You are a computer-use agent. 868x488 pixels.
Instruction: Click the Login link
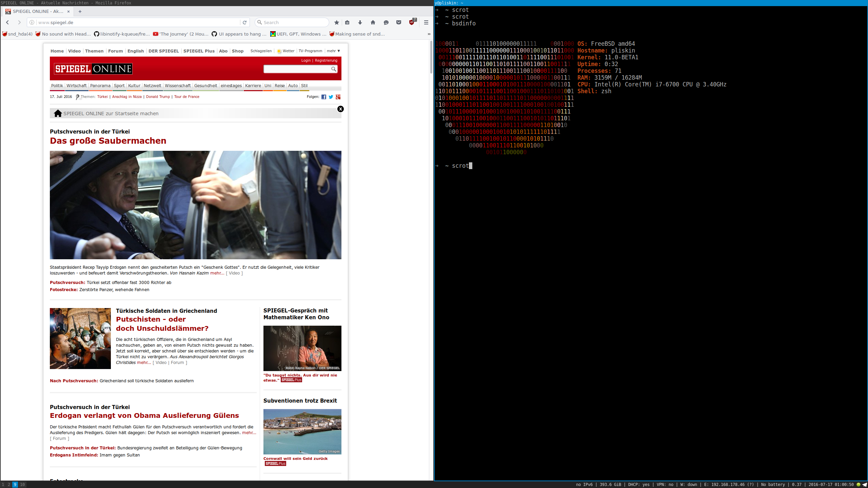pyautogui.click(x=306, y=60)
